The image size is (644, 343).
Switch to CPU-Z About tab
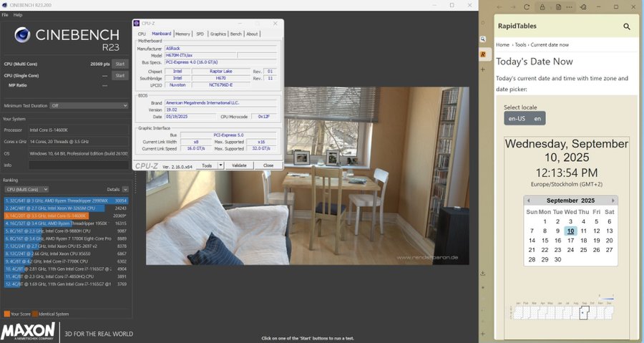252,34
